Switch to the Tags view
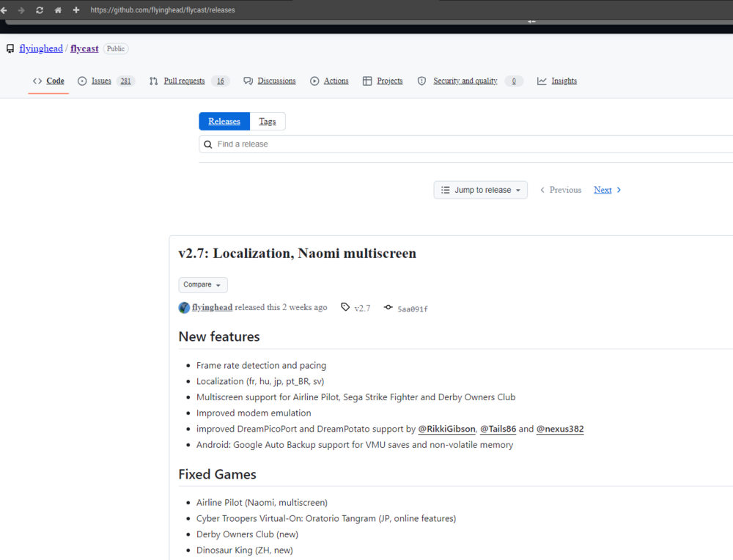This screenshot has width=733, height=560. click(x=268, y=122)
